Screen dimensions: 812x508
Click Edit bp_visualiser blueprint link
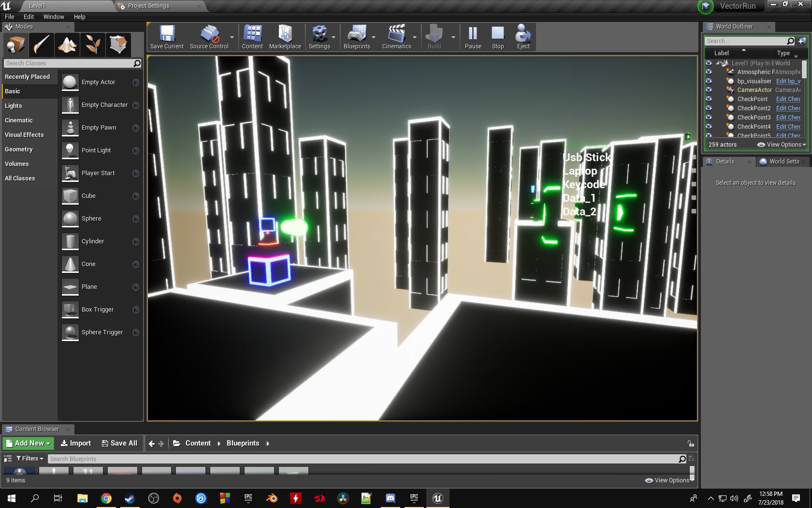[x=788, y=81]
